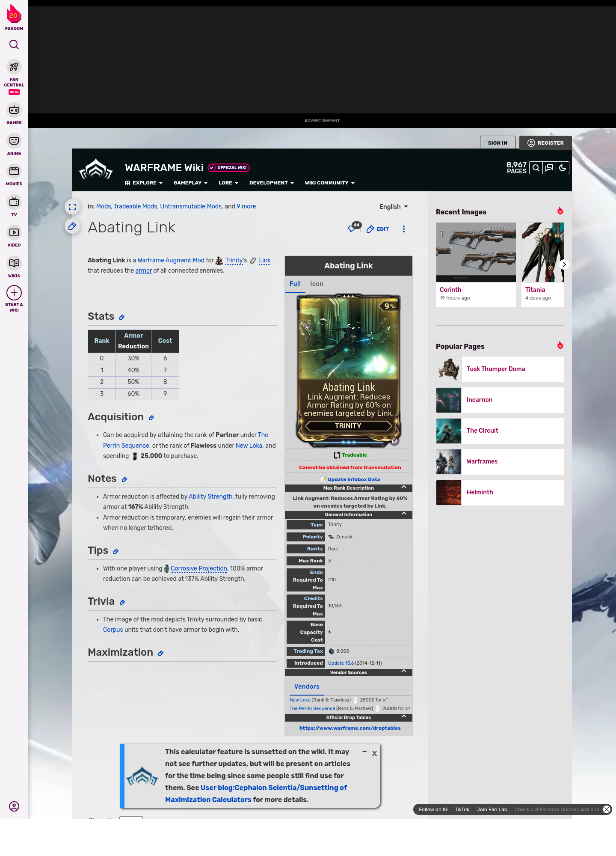Screen dimensions: 616x856
Task: Open the Warframe Augment Mod link
Action: [171, 260]
